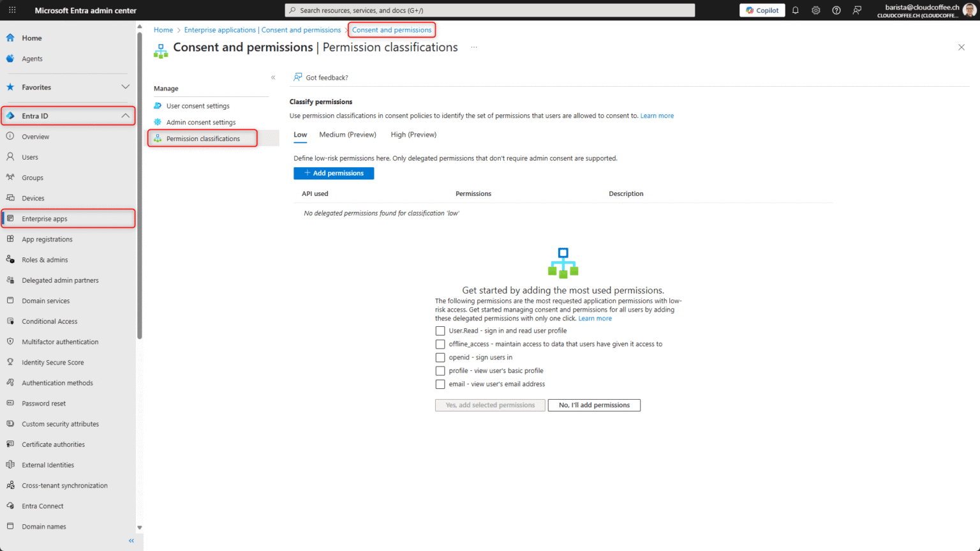Switch to the Medium (Preview) tab

click(x=347, y=135)
